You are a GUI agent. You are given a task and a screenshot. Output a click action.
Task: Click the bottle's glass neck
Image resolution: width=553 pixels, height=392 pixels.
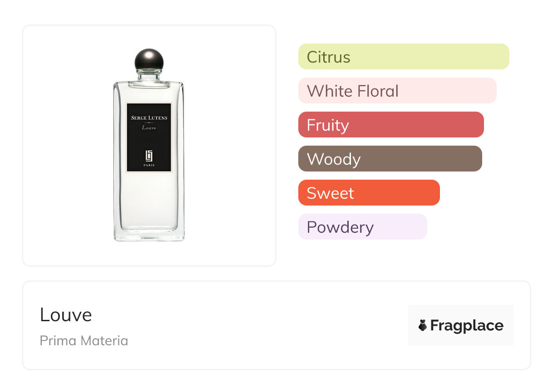pos(149,75)
